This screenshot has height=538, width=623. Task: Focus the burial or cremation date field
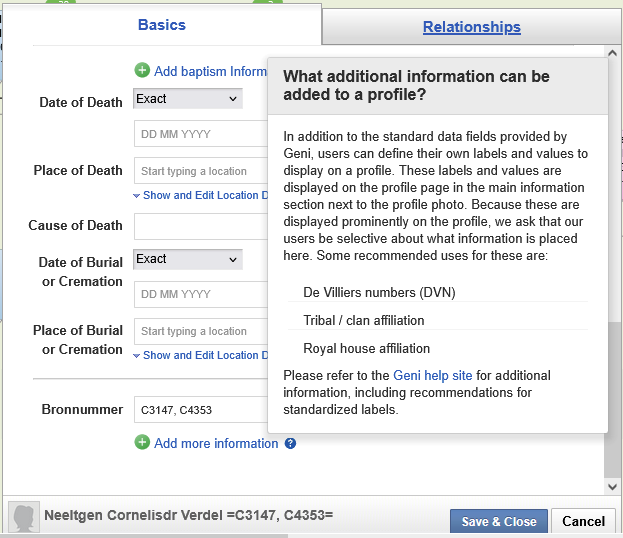(200, 294)
